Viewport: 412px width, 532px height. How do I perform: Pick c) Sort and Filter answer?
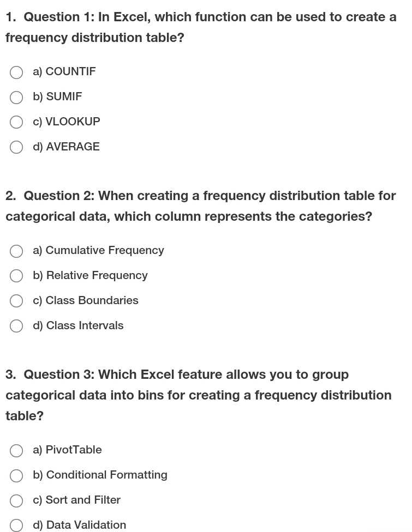[x=16, y=501]
